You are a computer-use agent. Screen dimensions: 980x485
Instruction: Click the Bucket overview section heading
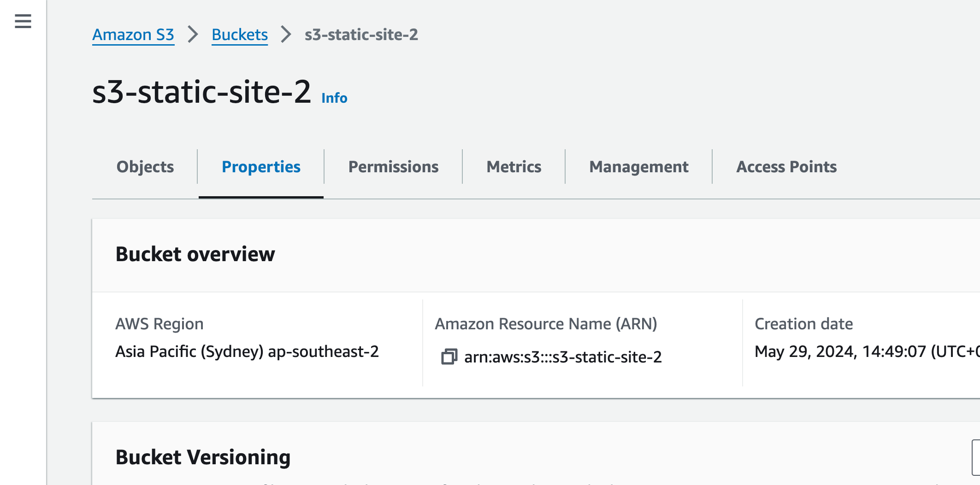[x=195, y=254]
